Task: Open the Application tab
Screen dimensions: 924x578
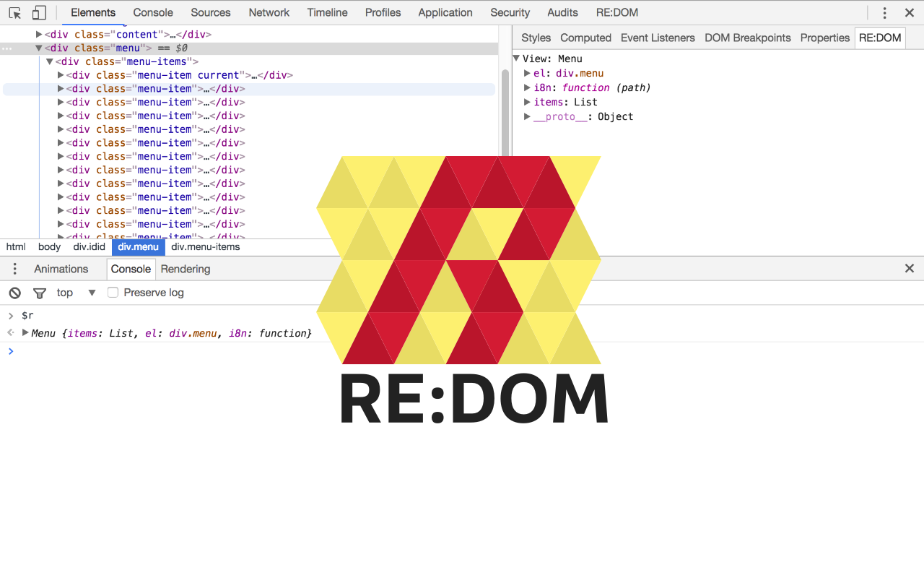Action: 445,12
